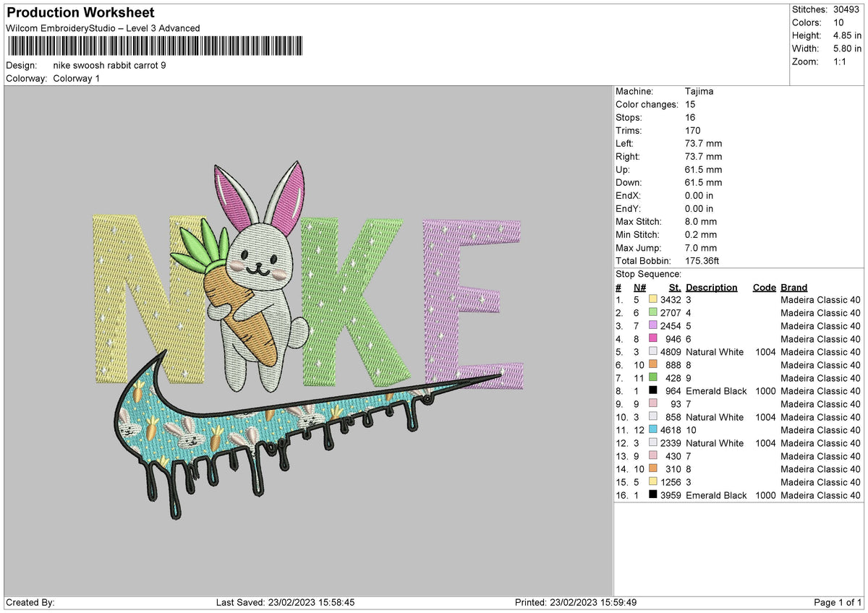Click the Emerald Black swatch on stop 8

(652, 391)
